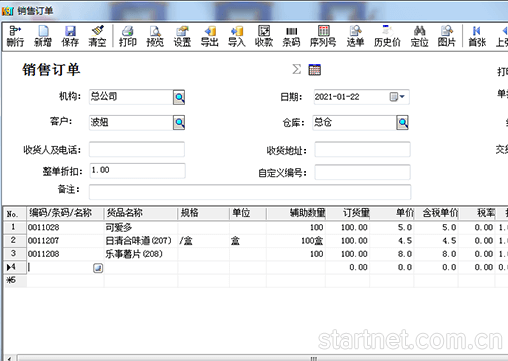Open 序列号 (Serial number) tool
Image resolution: width=508 pixels, height=361 pixels.
(x=323, y=36)
